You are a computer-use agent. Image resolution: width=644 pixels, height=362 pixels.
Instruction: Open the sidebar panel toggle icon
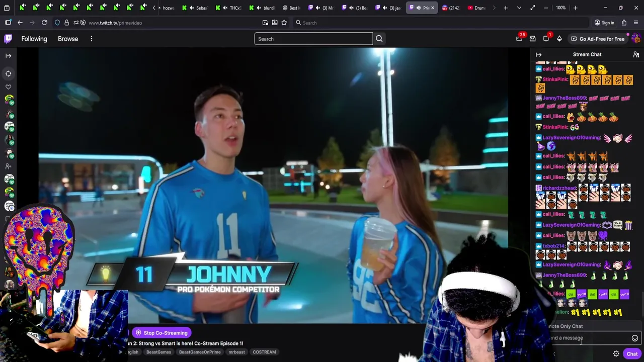tap(8, 23)
